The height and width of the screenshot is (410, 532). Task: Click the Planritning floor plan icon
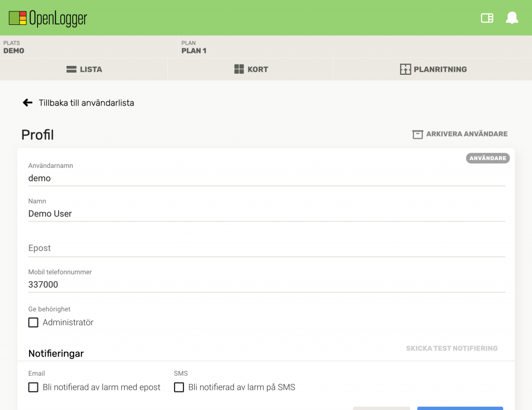click(x=405, y=69)
